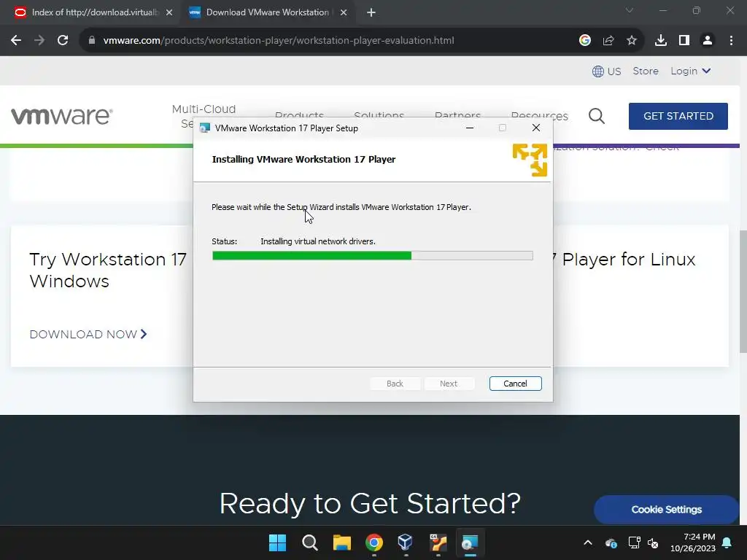Bookmark this page with star icon

click(x=631, y=41)
